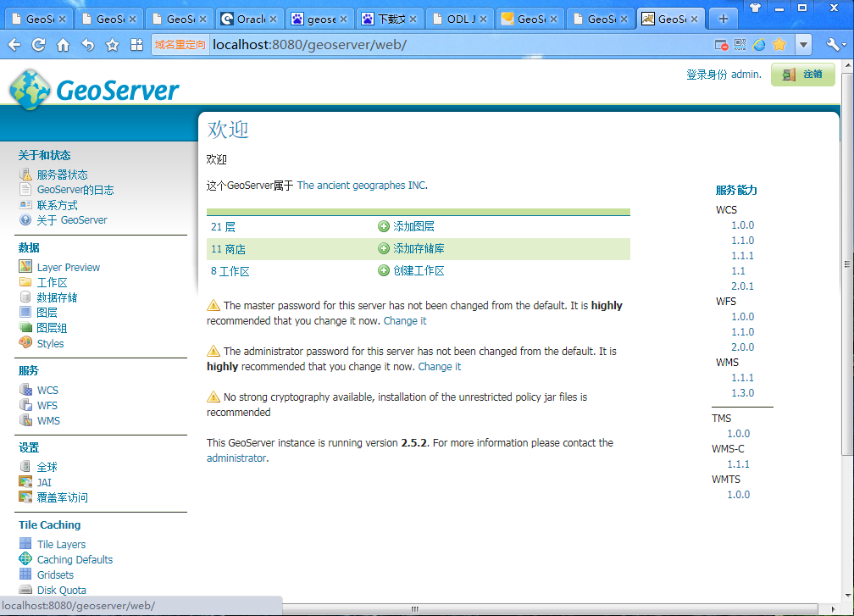Open favorites star icon in toolbar
This screenshot has height=616, width=854.
tap(112, 45)
